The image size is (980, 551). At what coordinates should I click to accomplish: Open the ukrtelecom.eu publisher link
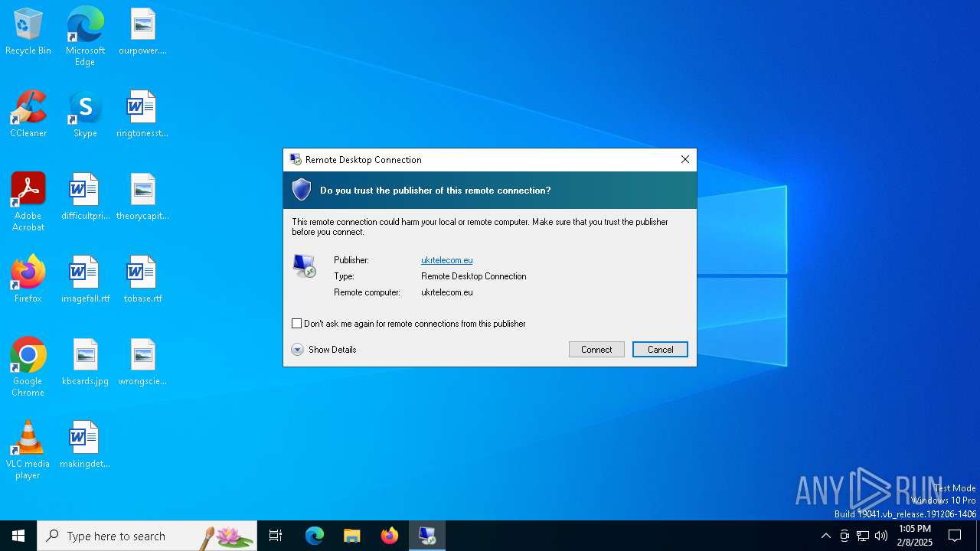pos(447,260)
